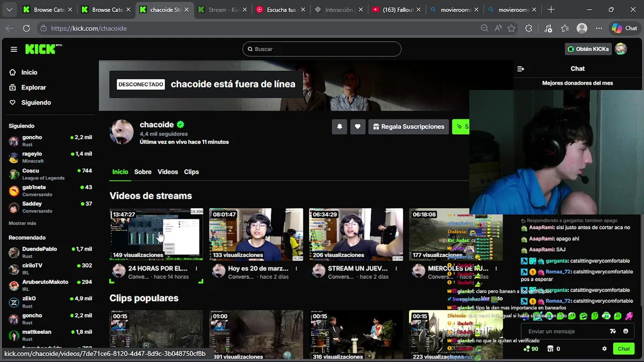Screen dimensions: 644x362
Task: Switch to the Stream - Kick browser tab
Action: click(x=223, y=10)
